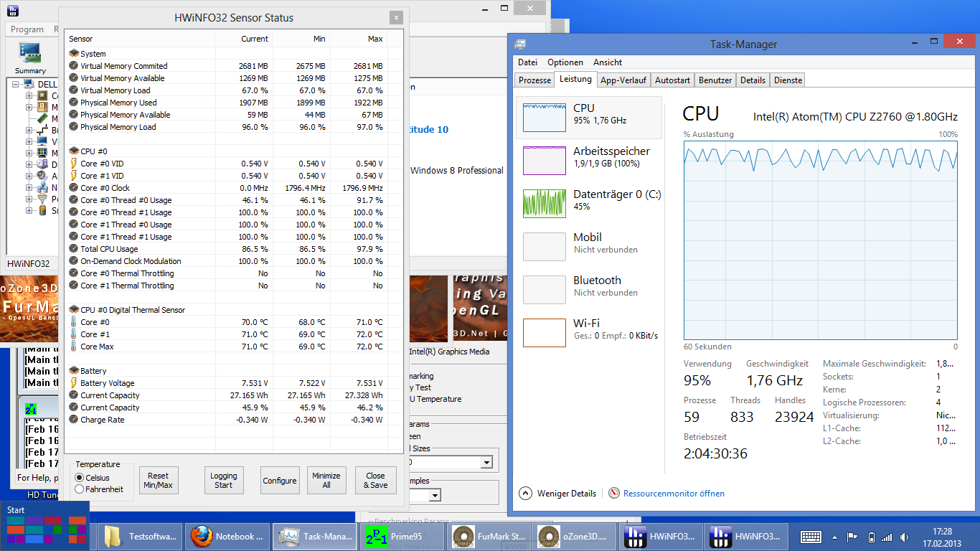Click the volume speaker icon in system tray
The height and width of the screenshot is (551, 980).
(x=903, y=537)
